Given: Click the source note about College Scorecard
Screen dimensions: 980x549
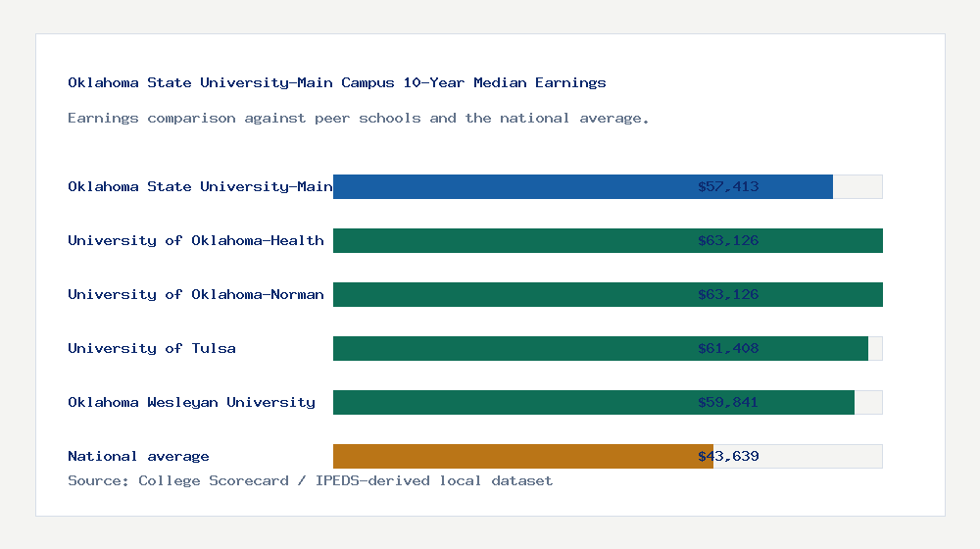Looking at the screenshot, I should (x=310, y=480).
